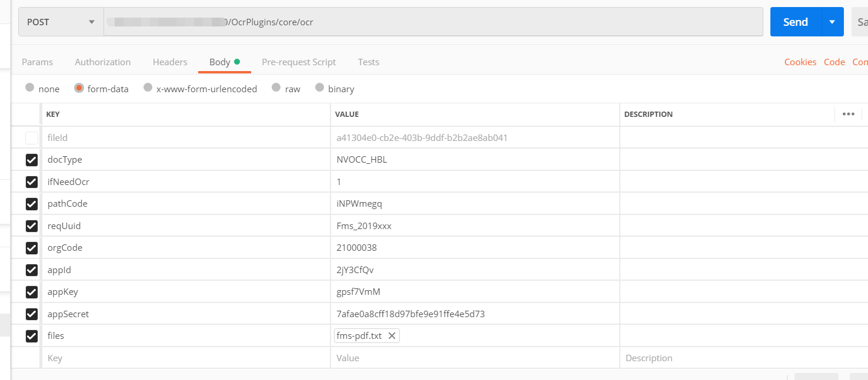Viewport: 868px width, 380px height.
Task: Open the Pre-request Script tab
Action: pyautogui.click(x=299, y=62)
